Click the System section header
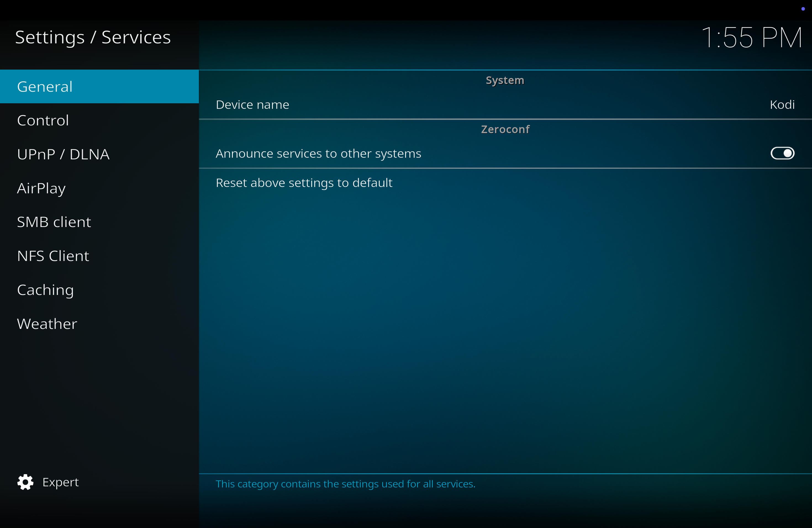Viewport: 812px width, 528px height. tap(505, 80)
